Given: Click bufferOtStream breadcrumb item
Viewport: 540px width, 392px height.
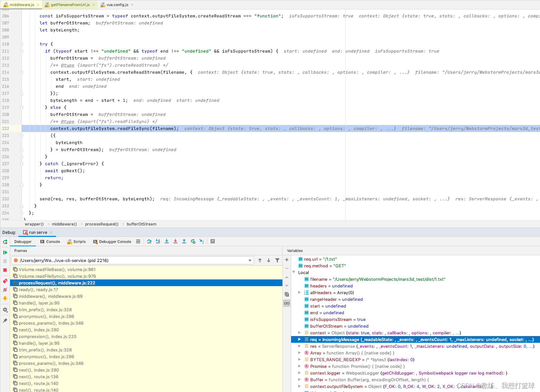Looking at the screenshot, I should (142, 224).
